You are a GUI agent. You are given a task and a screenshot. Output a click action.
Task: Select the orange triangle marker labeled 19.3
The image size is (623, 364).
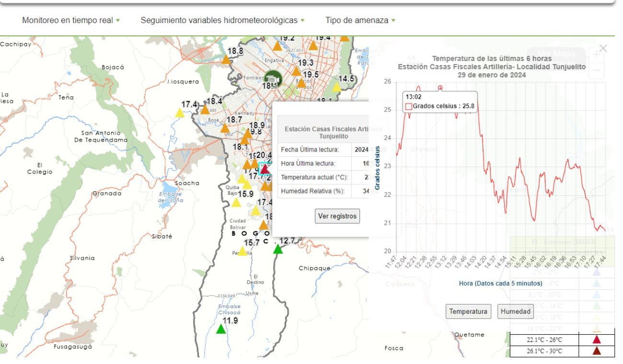tap(296, 72)
